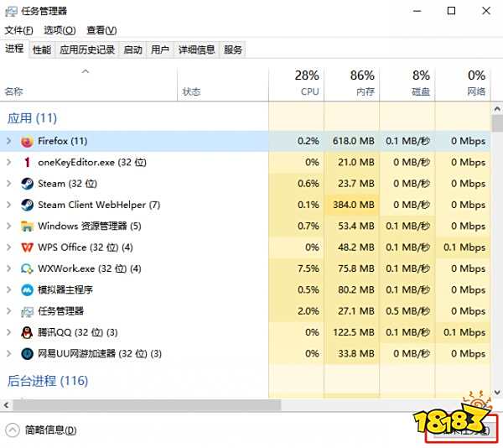Collapse to 简略信息 with the circle arrow icon

click(x=13, y=430)
